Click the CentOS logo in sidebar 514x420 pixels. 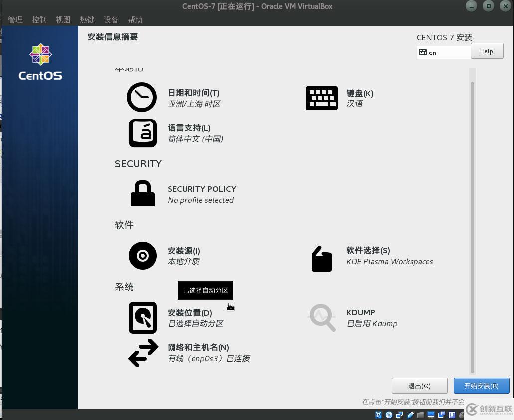tap(40, 62)
